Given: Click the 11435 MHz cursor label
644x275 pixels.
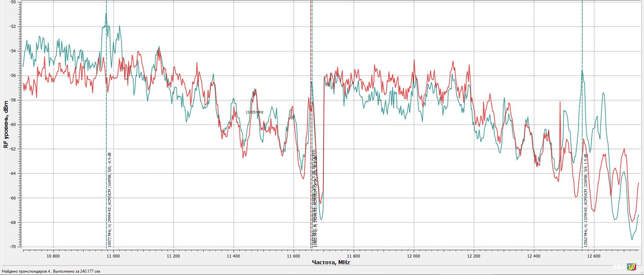Looking at the screenshot, I should click(x=254, y=112).
